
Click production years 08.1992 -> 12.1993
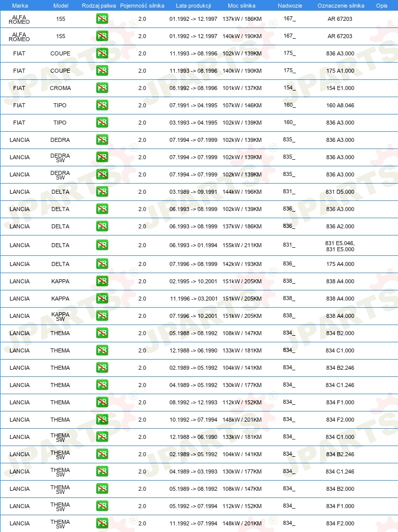click(193, 402)
